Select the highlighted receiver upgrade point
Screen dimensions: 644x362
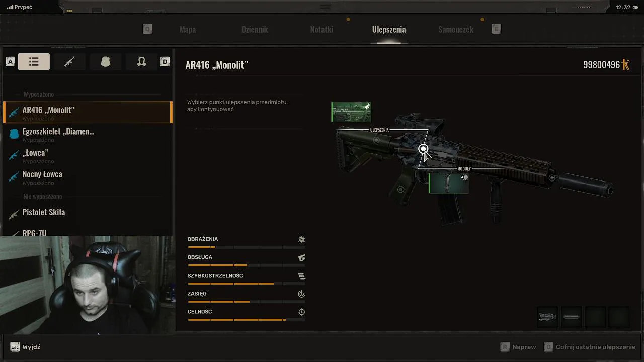[x=423, y=149]
